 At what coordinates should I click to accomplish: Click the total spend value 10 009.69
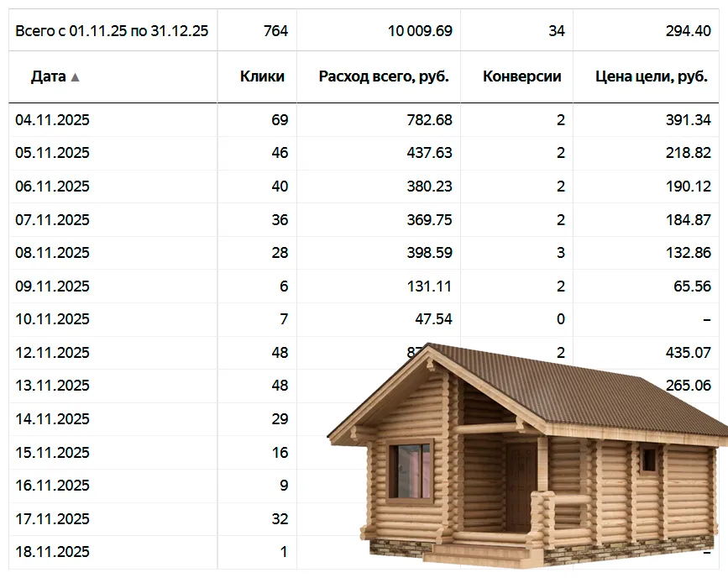pos(420,31)
